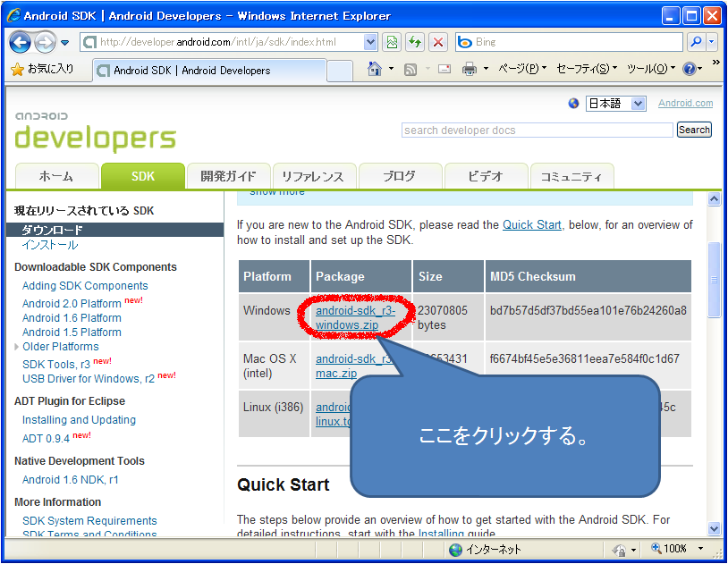728x564 pixels.
Task: Click the Print printer icon
Action: (470, 69)
